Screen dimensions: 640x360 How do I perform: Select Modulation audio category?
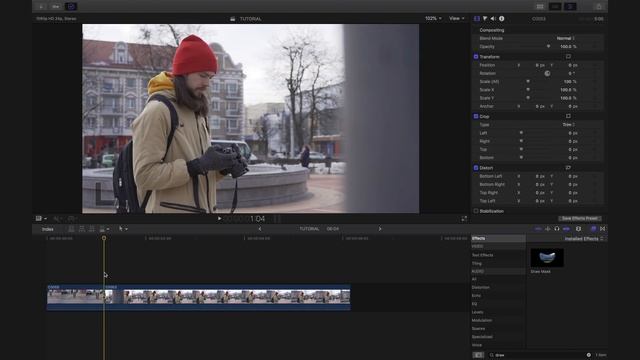tap(482, 320)
